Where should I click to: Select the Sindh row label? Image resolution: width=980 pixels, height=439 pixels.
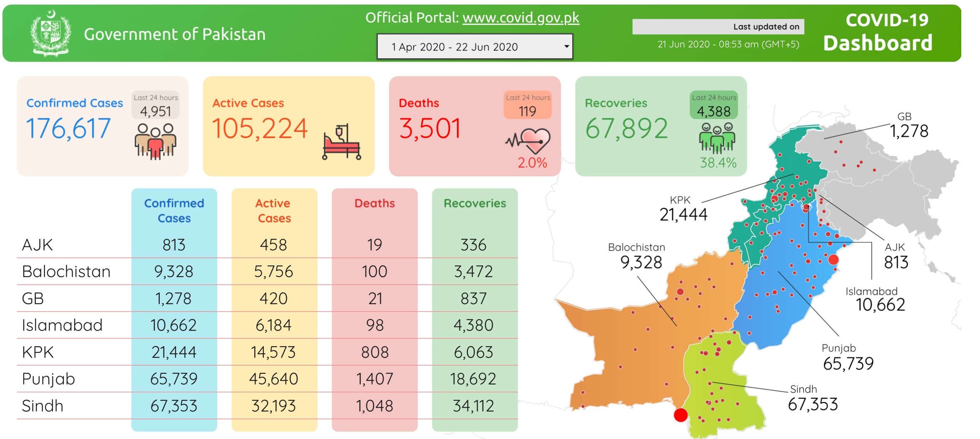pos(42,406)
